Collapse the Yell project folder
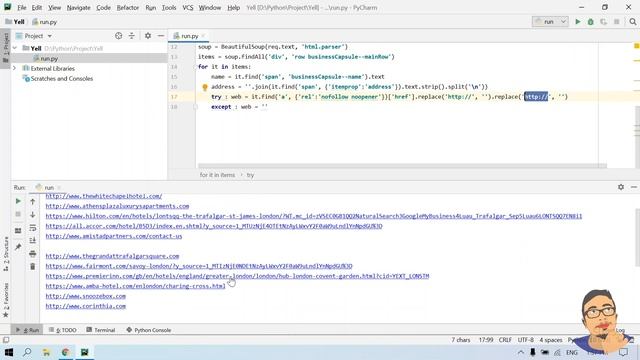 tap(15, 48)
